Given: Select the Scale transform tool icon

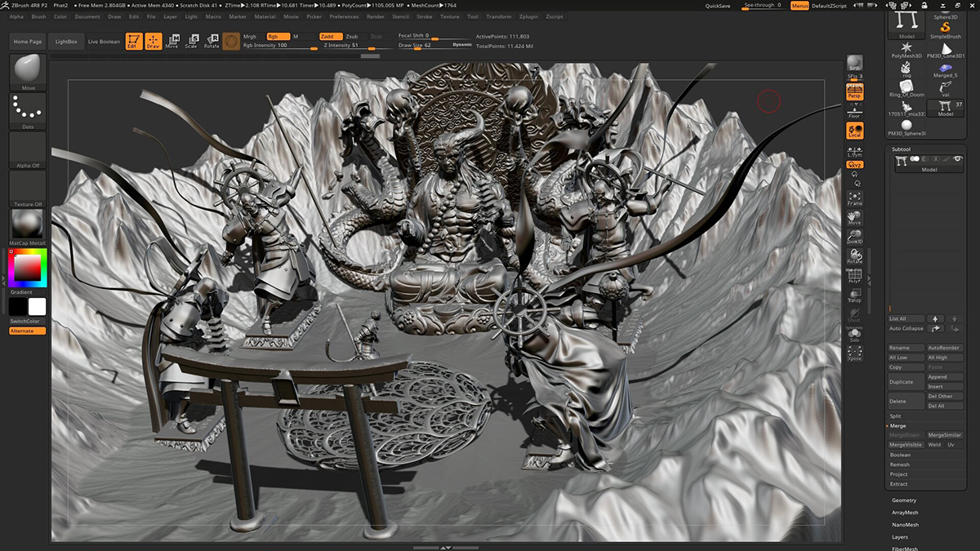Looking at the screenshot, I should 192,41.
